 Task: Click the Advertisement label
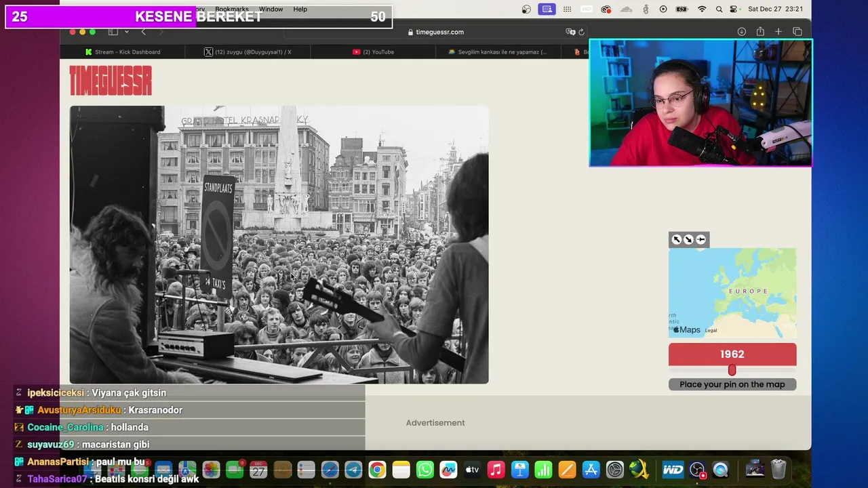[435, 423]
